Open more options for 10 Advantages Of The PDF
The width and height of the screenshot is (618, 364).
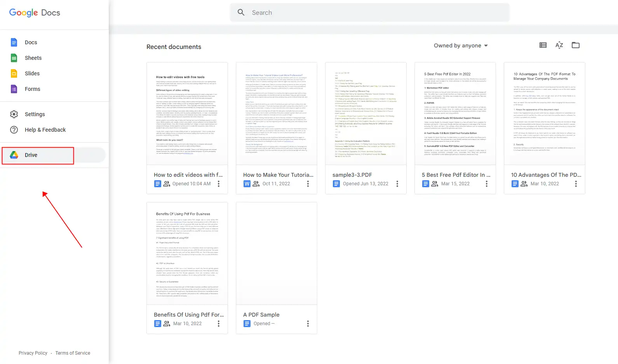tap(576, 184)
